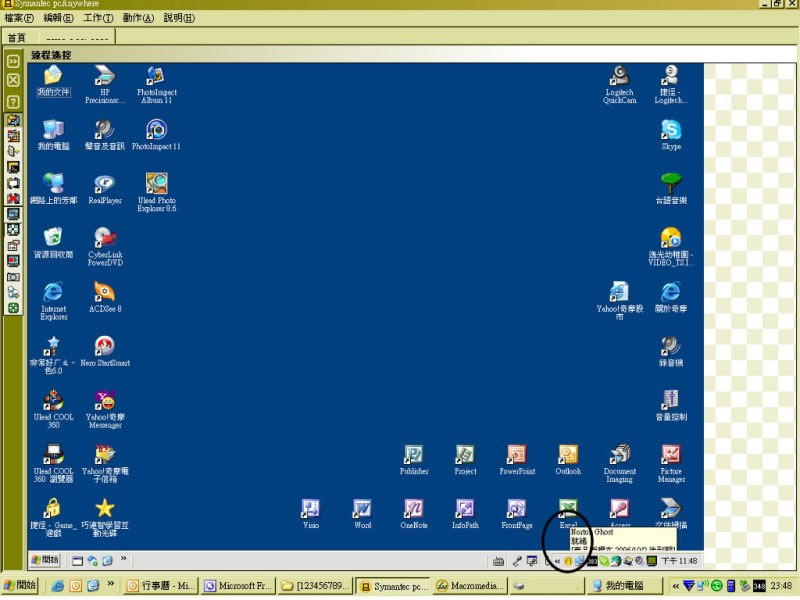Open help via the question mark sidebar icon
800x600 pixels.
(x=13, y=102)
